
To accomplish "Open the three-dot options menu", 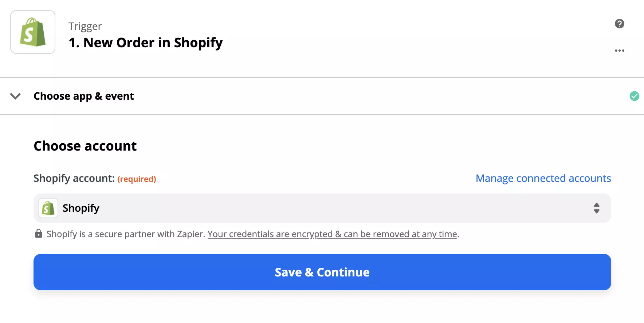I will click(619, 50).
